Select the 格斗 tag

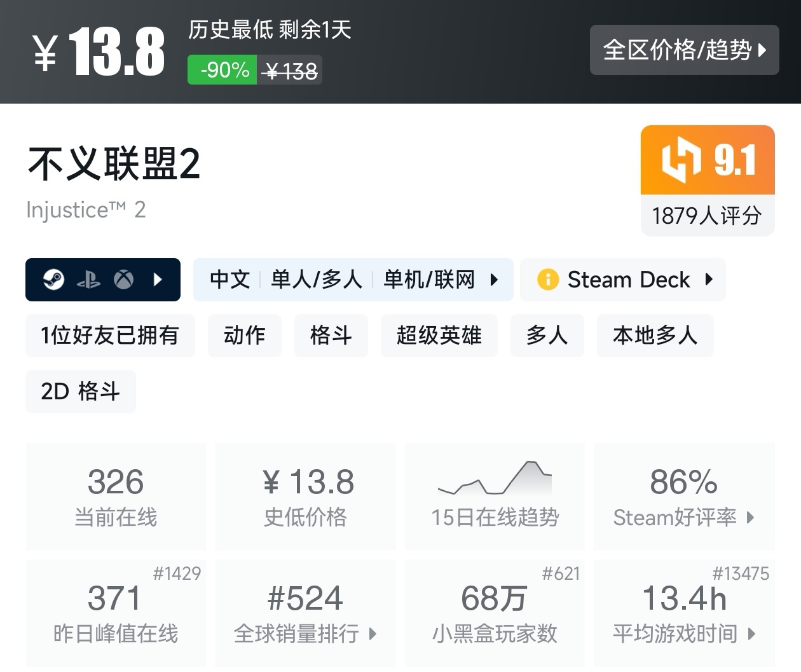[x=331, y=336]
